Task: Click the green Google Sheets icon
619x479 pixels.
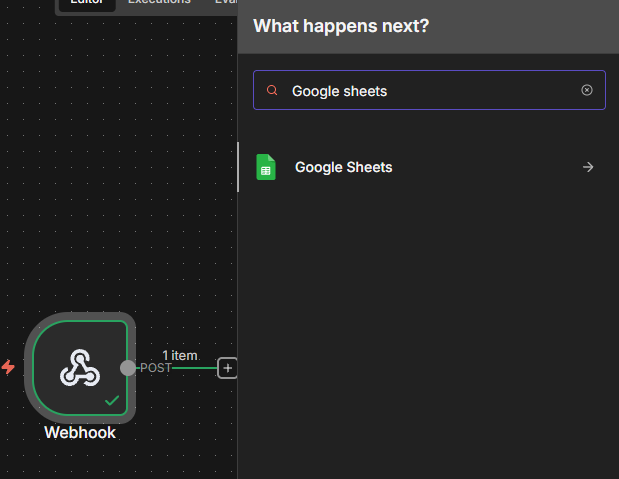Action: click(x=265, y=167)
